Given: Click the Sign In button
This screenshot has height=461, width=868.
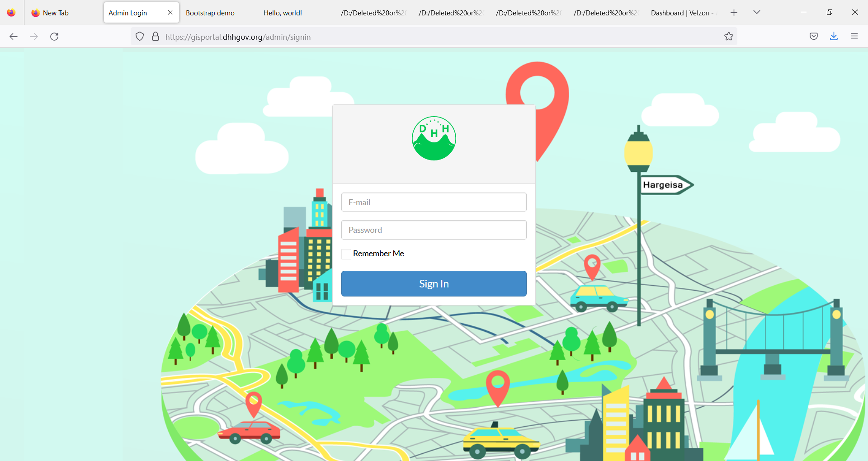Looking at the screenshot, I should 434,284.
